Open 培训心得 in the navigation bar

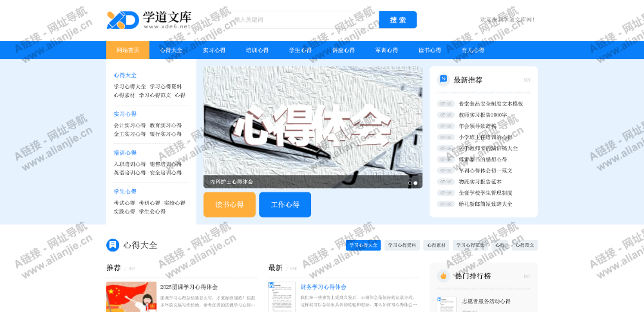coord(257,50)
